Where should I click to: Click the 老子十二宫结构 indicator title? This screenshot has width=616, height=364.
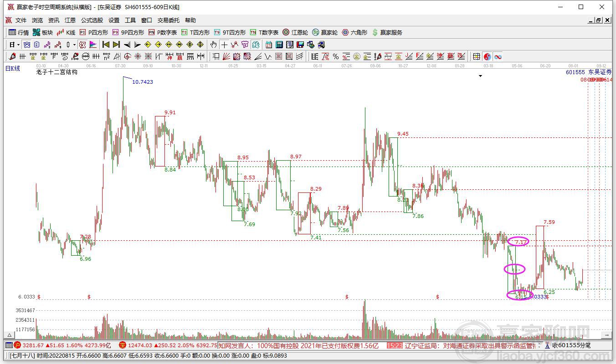[56, 72]
